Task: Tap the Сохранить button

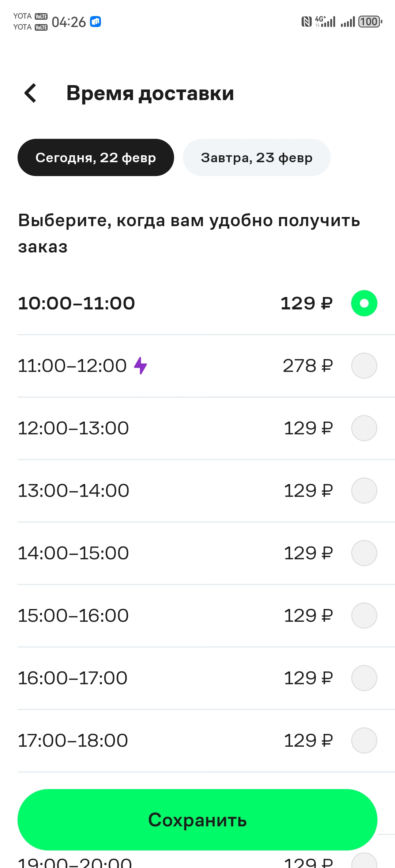Action: coord(197,820)
